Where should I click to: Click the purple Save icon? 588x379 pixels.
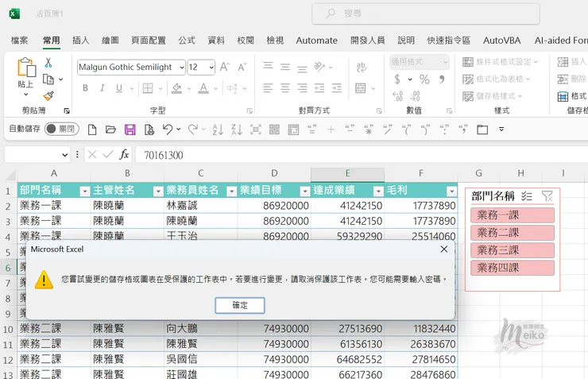point(130,130)
